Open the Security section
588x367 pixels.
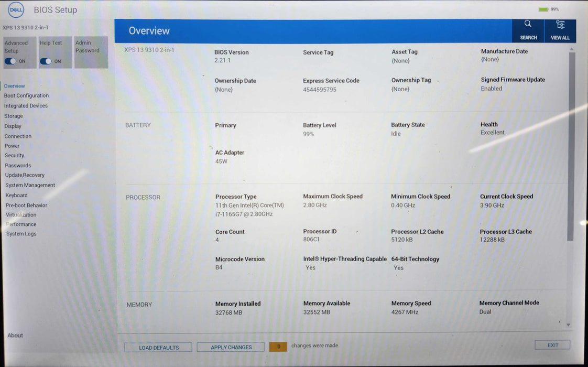tap(15, 155)
